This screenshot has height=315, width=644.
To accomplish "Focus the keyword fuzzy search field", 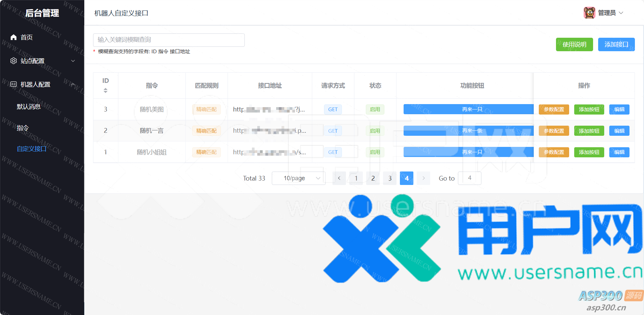I will click(169, 40).
